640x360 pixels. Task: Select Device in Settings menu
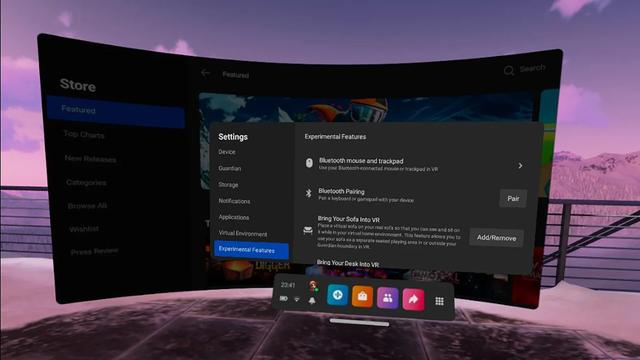coord(227,152)
